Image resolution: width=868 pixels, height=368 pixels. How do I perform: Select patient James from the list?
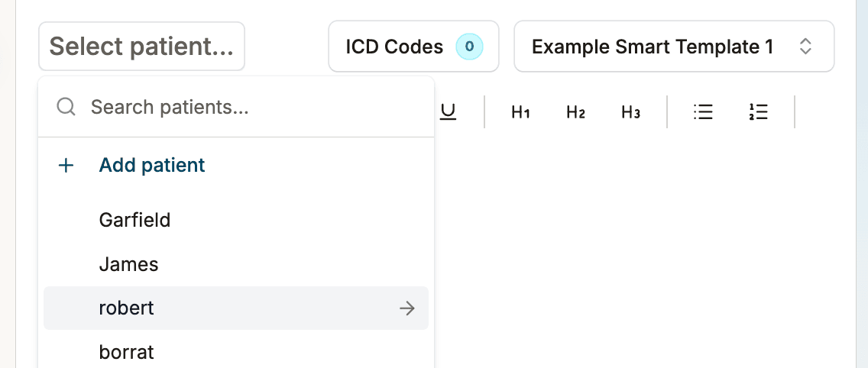tap(128, 265)
